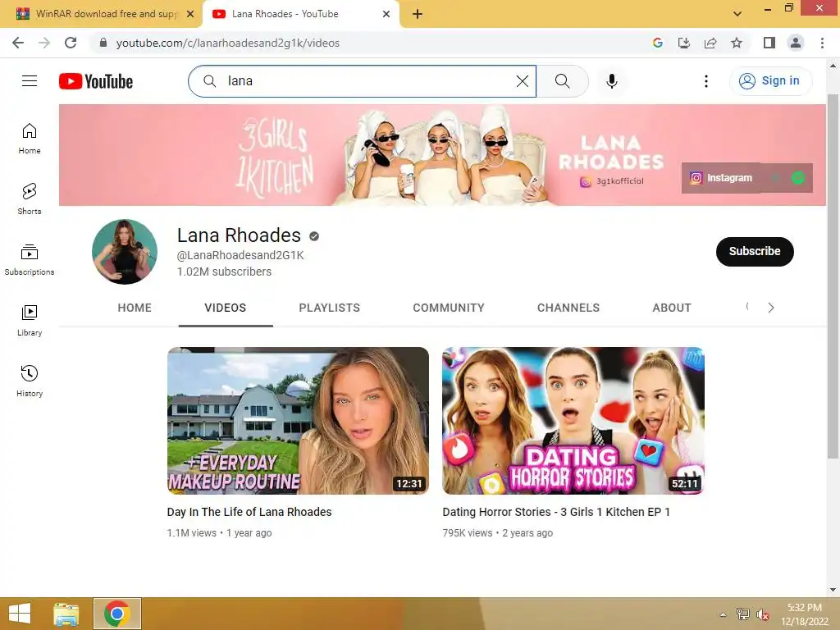Open Chrome three-dot menu
This screenshot has width=840, height=630.
[822, 43]
